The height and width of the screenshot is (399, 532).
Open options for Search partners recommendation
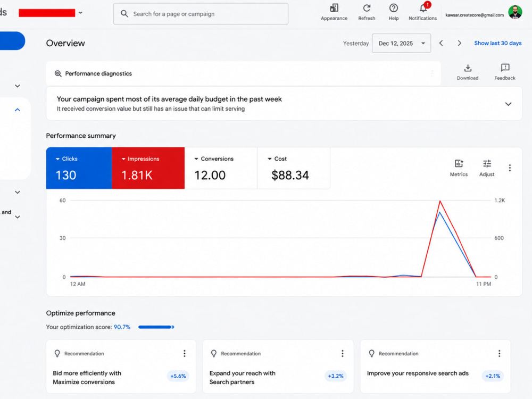tap(342, 354)
